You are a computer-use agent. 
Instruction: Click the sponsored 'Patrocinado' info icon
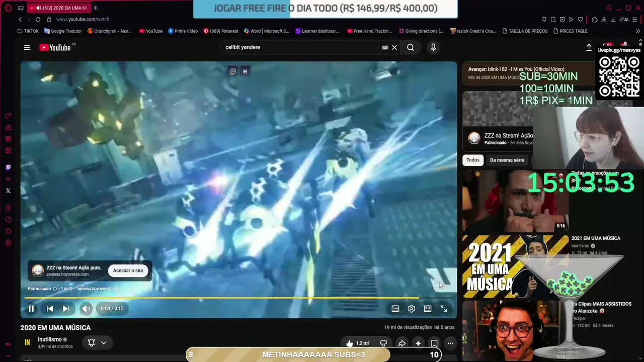pos(55,289)
